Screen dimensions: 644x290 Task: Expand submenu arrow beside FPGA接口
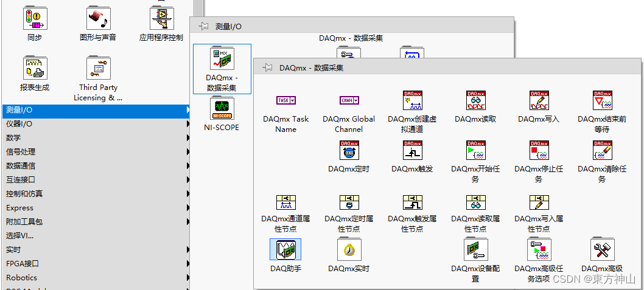[x=188, y=263]
